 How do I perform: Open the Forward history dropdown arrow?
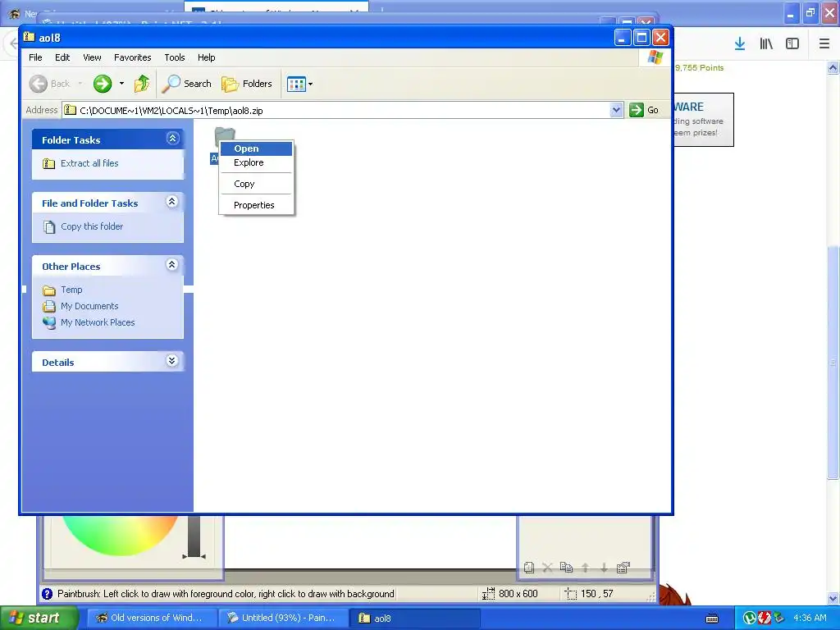point(121,84)
